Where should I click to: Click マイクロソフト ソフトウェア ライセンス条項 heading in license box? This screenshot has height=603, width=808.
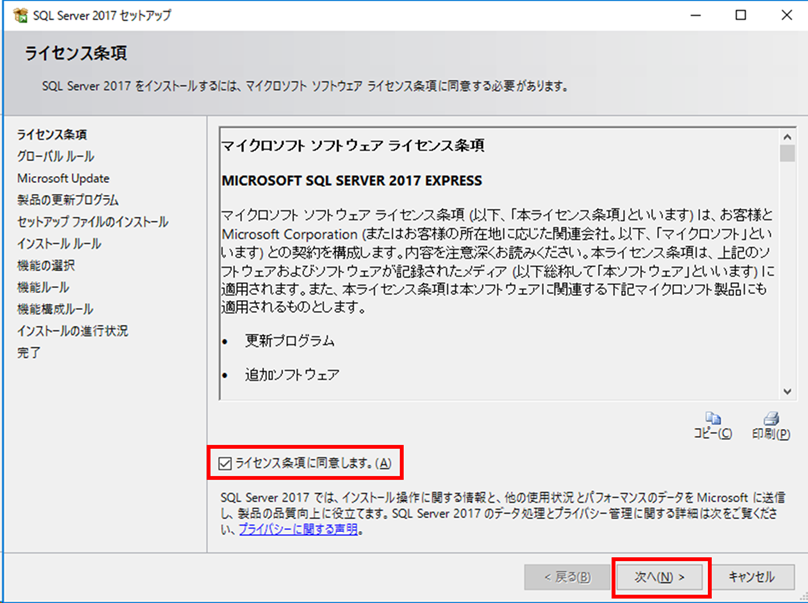click(353, 146)
